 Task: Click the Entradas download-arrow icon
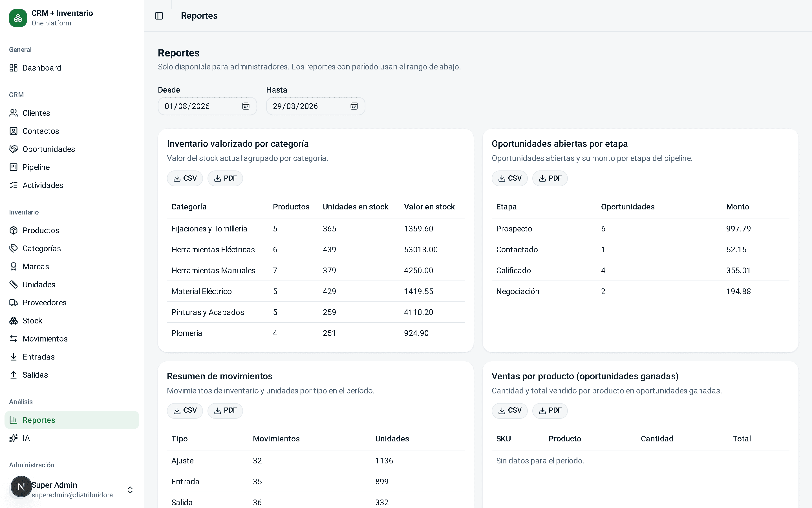(14, 357)
